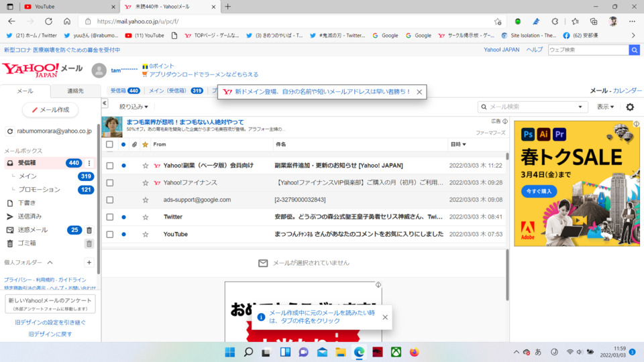Open the ゴミ箱 trash folder
Viewport: 644px width, 362px height.
27,243
